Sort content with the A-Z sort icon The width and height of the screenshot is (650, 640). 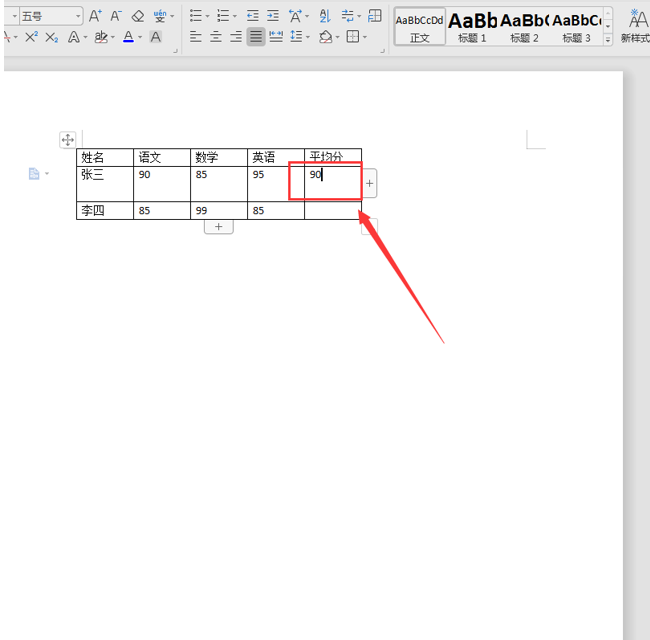click(325, 16)
